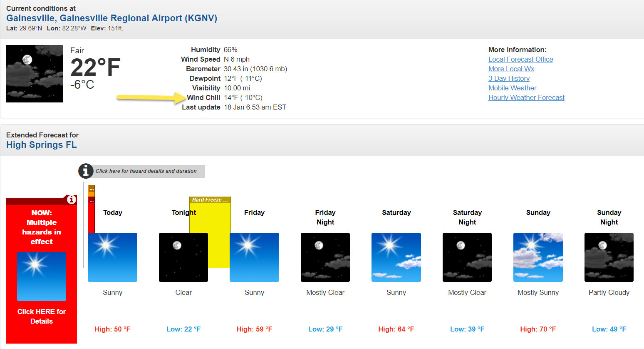Click the Today sunny forecast icon
644x349 pixels.
pos(112,257)
